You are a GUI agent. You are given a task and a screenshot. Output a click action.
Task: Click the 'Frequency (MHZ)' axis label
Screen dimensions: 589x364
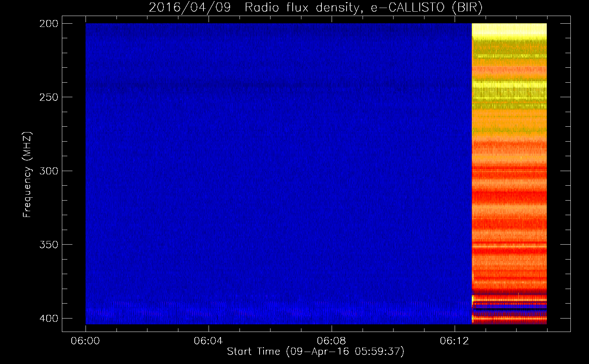(27, 175)
